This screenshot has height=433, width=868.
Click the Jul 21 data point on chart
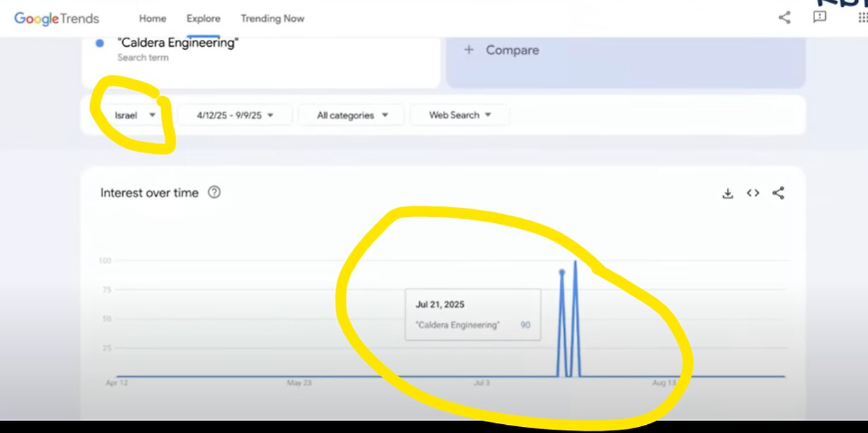(x=561, y=272)
